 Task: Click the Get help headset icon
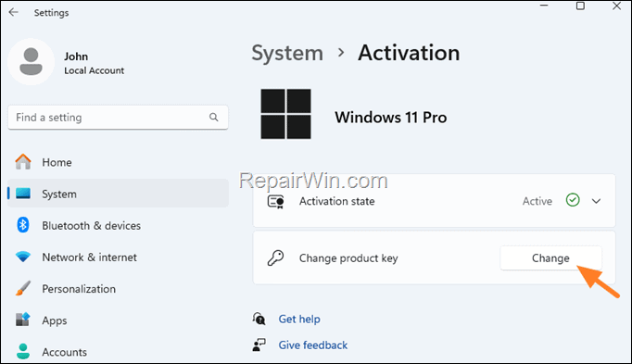259,319
